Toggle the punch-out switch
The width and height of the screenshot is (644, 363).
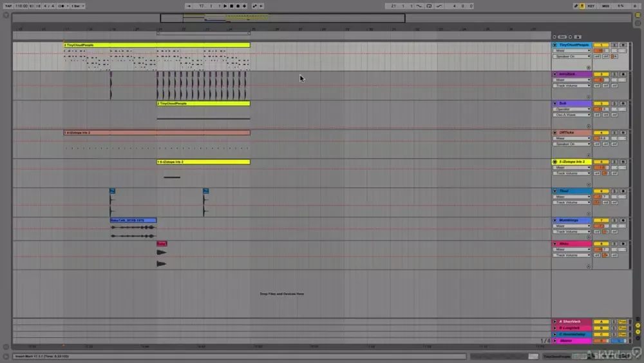(439, 6)
